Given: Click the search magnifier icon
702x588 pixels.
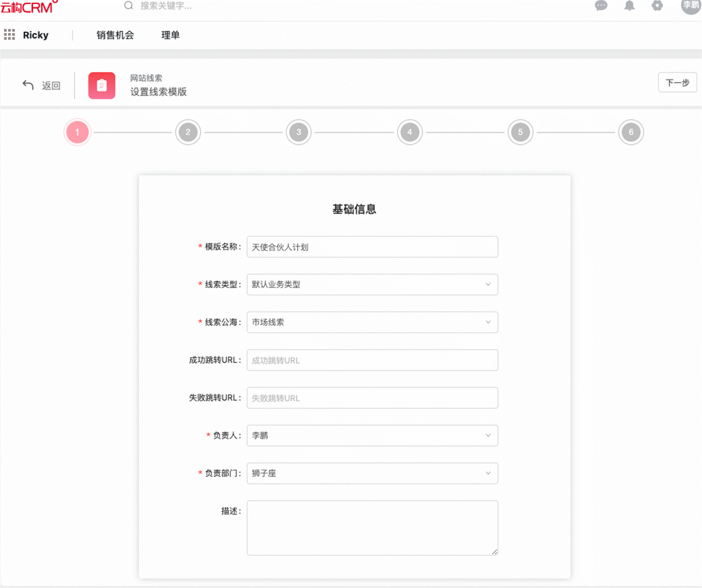Looking at the screenshot, I should 129,6.
